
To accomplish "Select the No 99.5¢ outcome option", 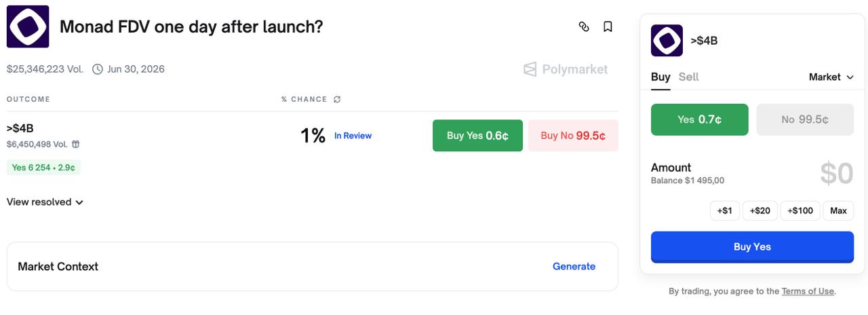I will [x=805, y=119].
